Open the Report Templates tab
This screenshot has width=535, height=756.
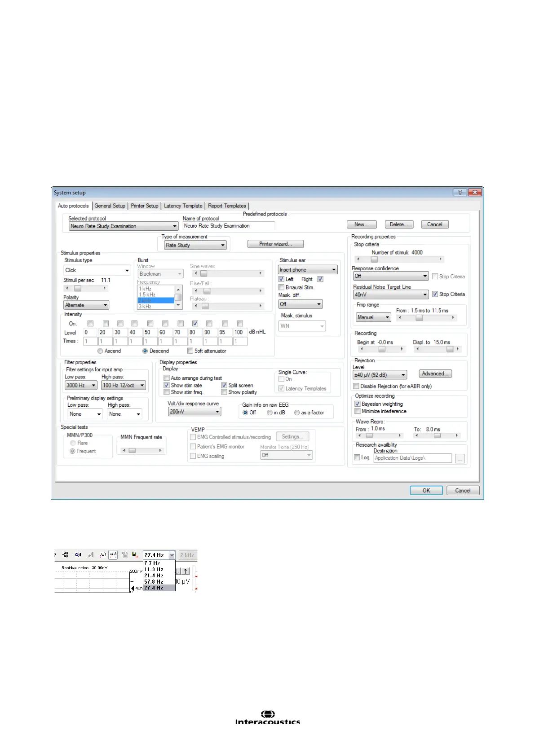[x=227, y=206]
